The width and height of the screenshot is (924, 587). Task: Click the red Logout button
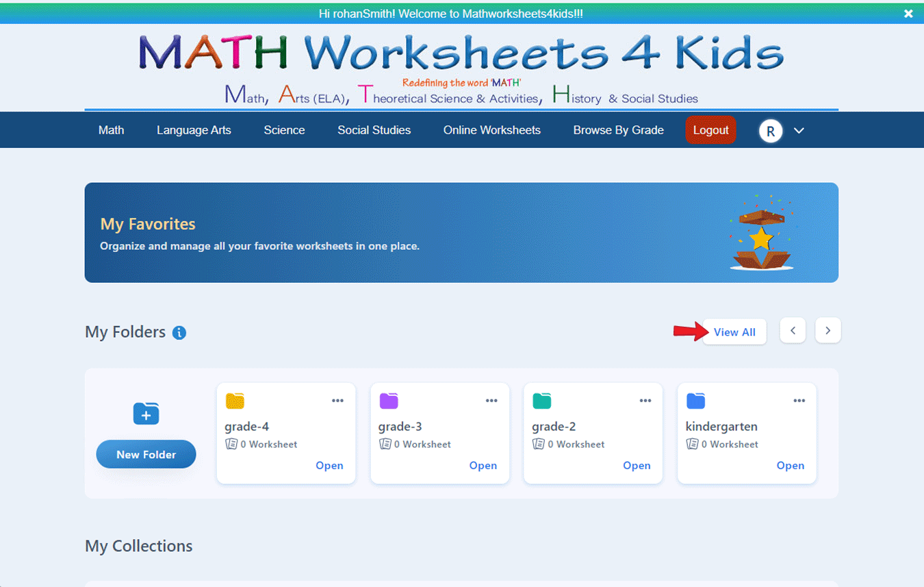710,130
